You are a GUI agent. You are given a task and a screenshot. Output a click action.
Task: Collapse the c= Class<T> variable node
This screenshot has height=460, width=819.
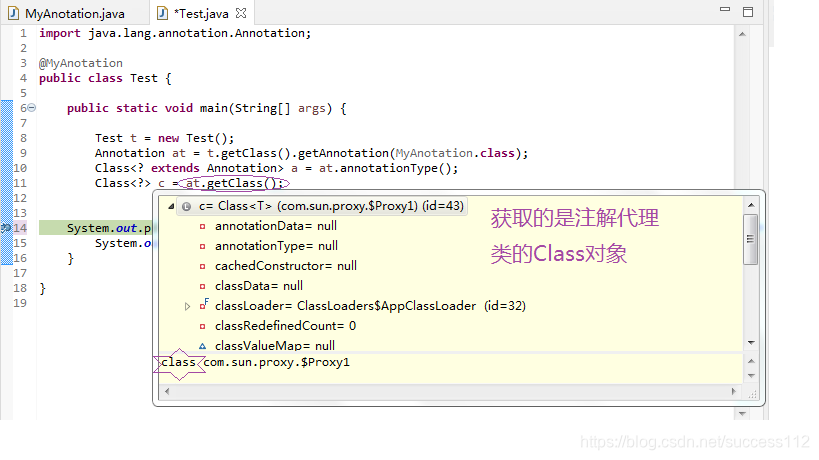(x=171, y=206)
